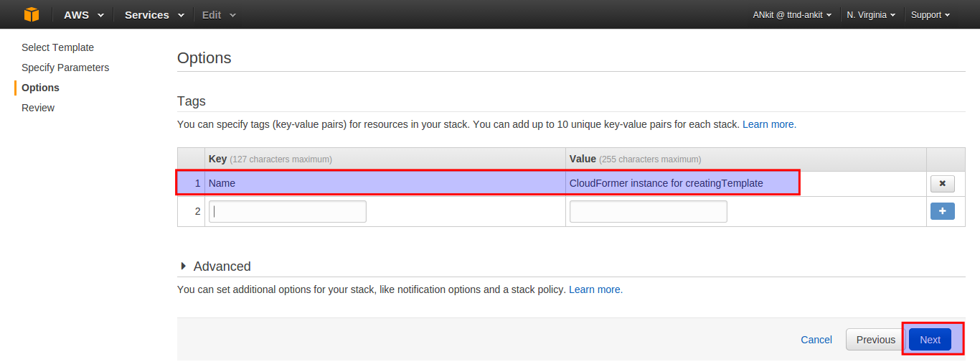The width and height of the screenshot is (980, 362).
Task: Click the Cancel link
Action: coord(816,340)
